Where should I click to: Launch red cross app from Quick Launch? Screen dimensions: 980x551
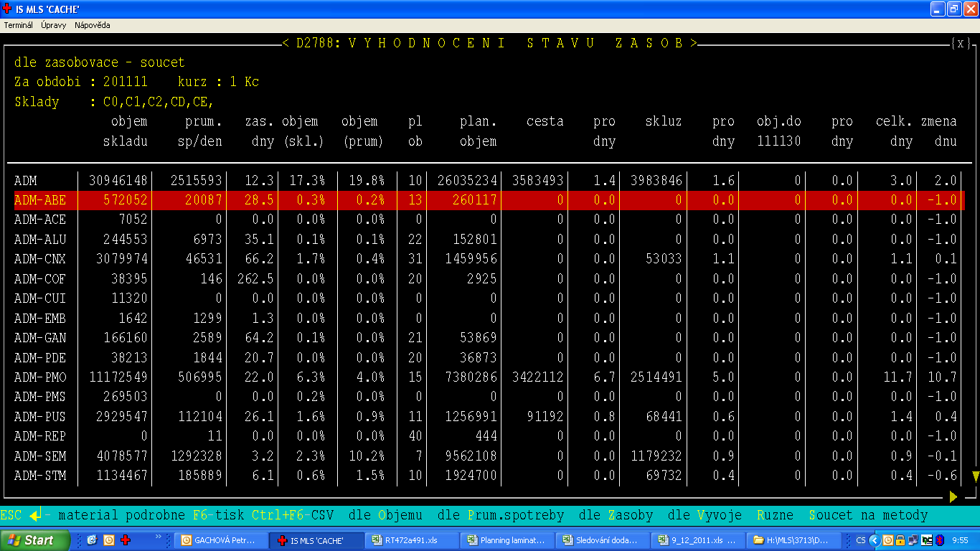coord(125,540)
